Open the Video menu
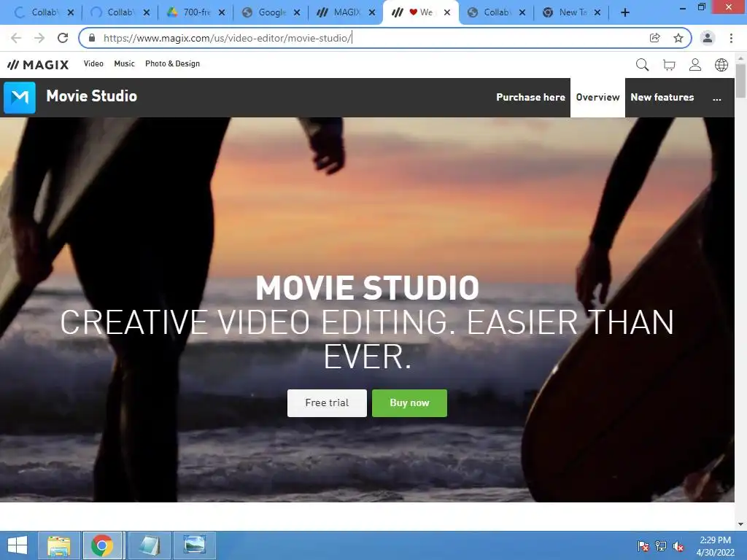 [93, 64]
